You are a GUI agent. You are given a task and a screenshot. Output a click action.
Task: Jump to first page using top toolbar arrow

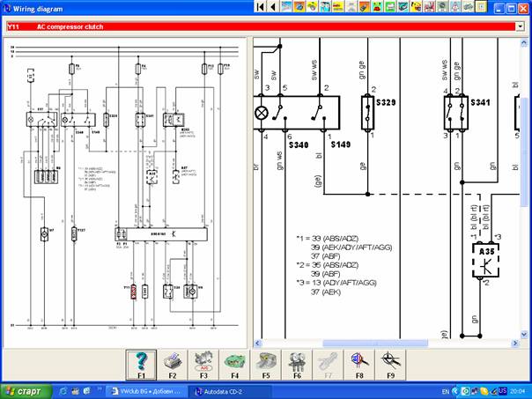[x=260, y=7]
